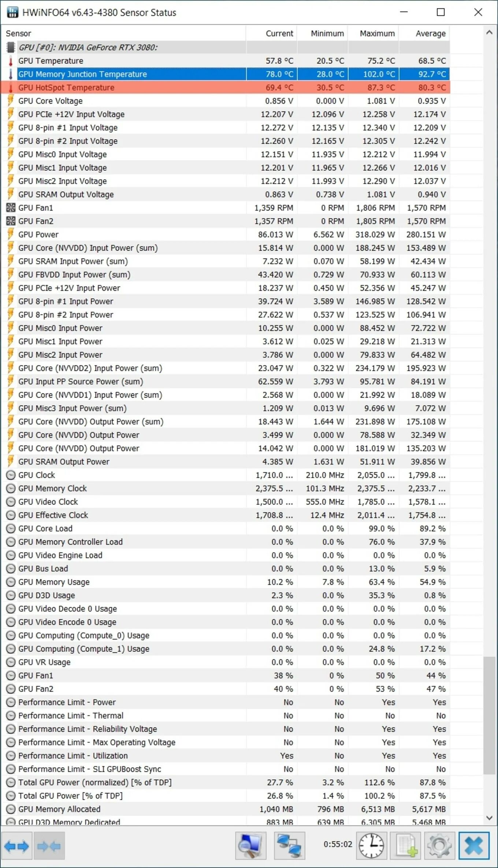The height and width of the screenshot is (868, 498).
Task: Click the lightning icon beside GPU Power
Action: [x=11, y=234]
